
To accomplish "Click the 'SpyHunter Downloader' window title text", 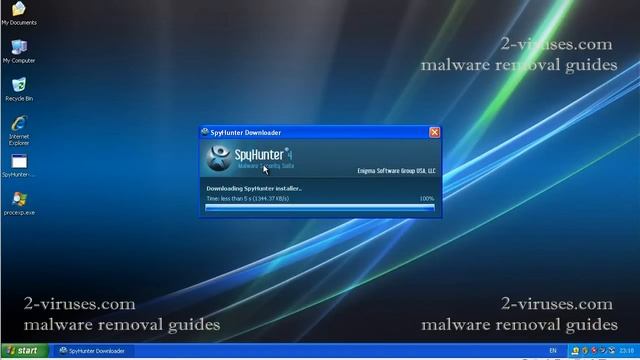I will [246, 133].
